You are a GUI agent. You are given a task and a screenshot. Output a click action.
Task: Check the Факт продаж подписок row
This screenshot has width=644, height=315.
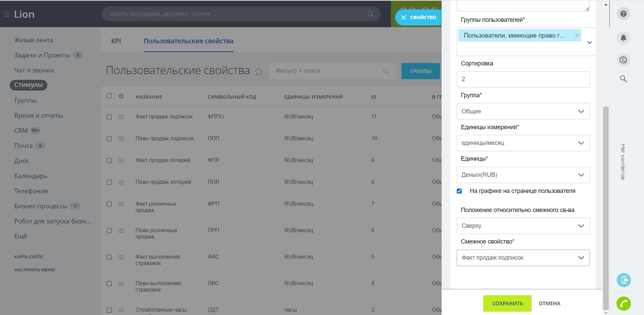(109, 117)
